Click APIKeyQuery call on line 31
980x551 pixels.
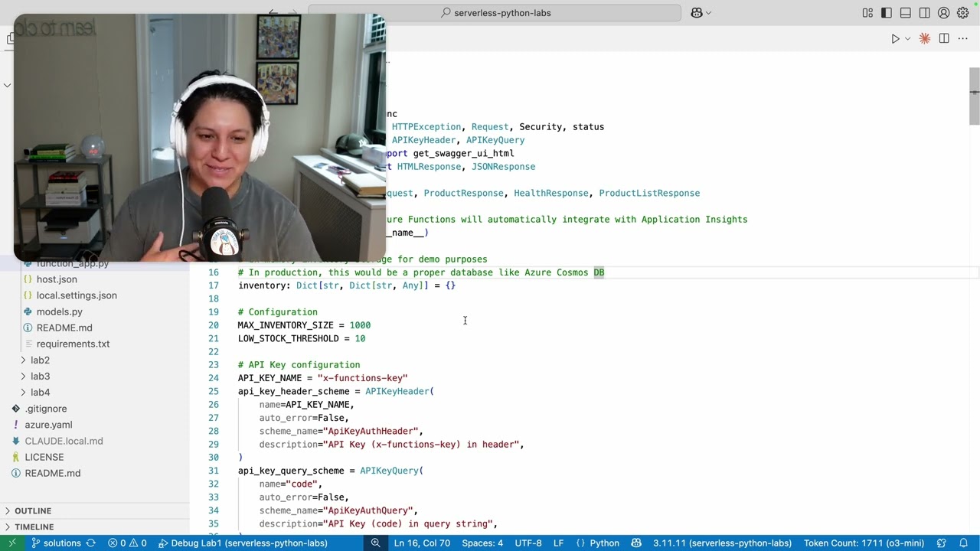coord(389,471)
